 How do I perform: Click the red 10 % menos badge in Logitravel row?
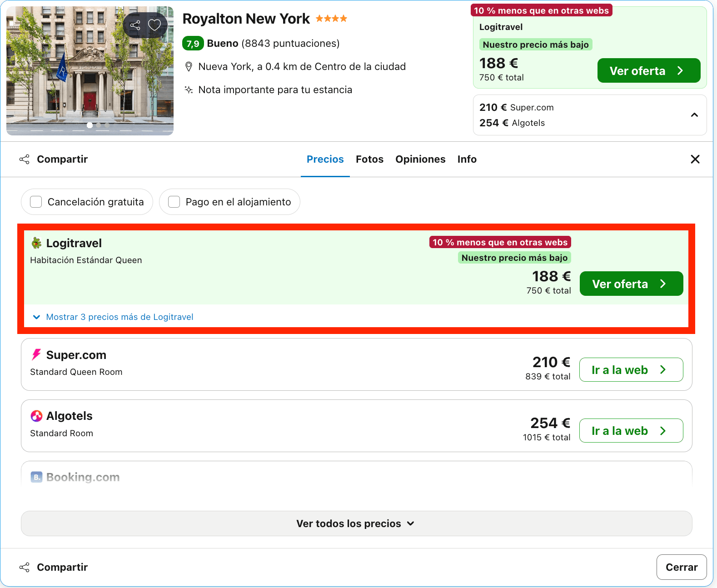[500, 242]
